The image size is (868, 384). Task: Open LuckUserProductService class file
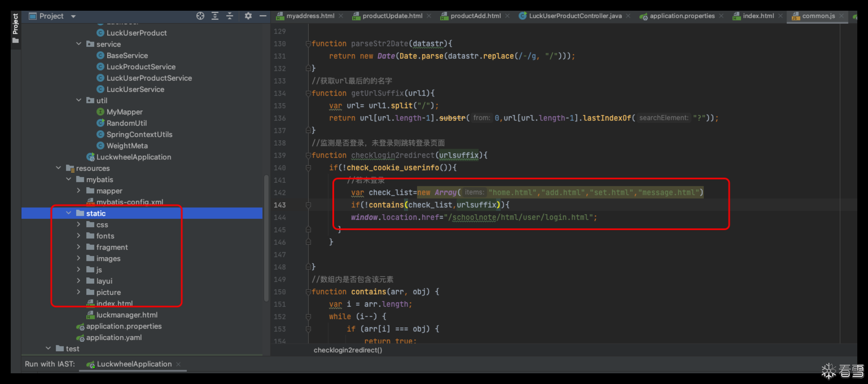click(144, 78)
